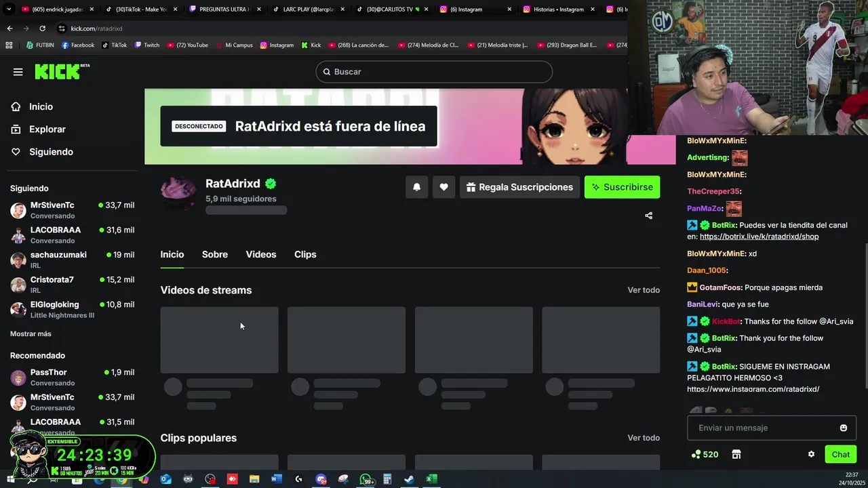868x488 pixels.
Task: Click Ver todo for Videos de streams
Action: click(x=644, y=290)
